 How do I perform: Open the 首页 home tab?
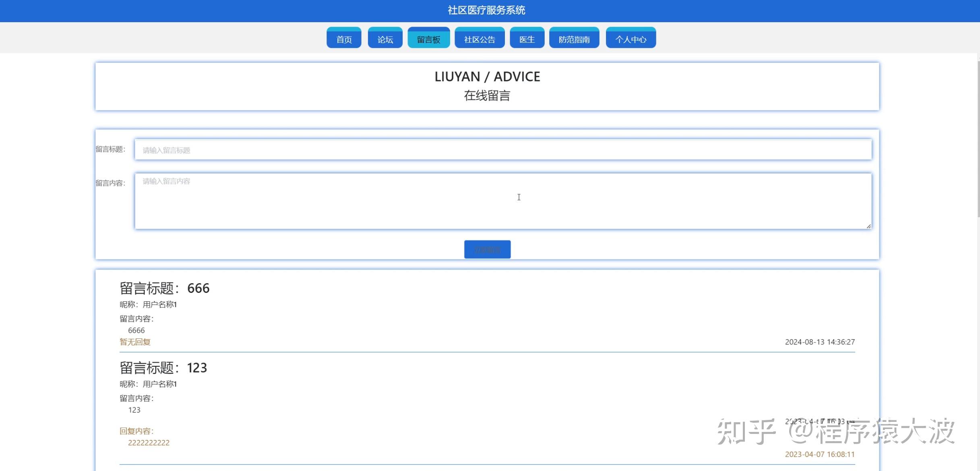344,39
